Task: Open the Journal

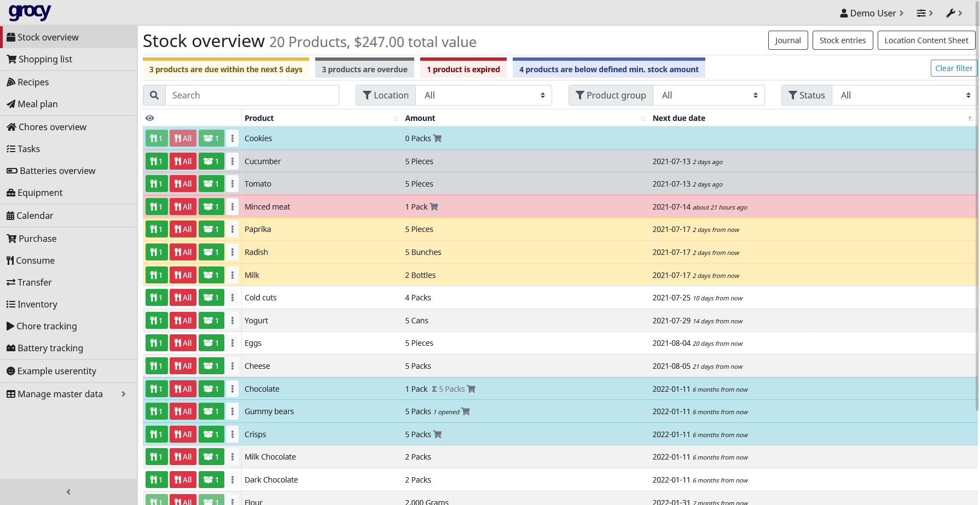Action: [787, 40]
